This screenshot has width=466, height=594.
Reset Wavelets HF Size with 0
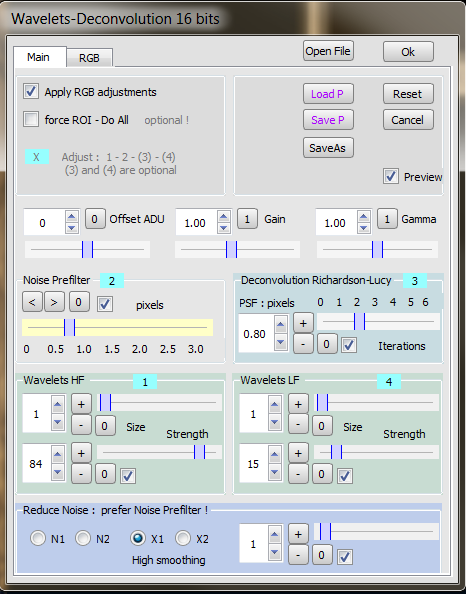pos(105,426)
